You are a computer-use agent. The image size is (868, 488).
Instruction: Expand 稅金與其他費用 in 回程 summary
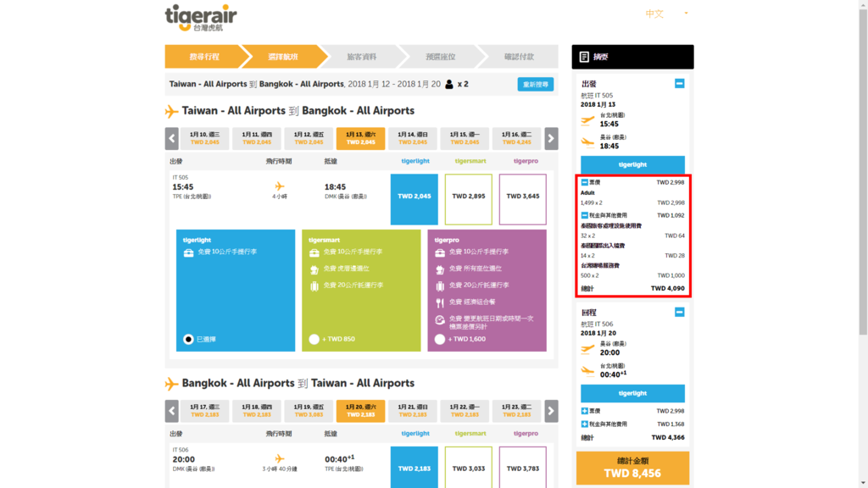pyautogui.click(x=585, y=424)
